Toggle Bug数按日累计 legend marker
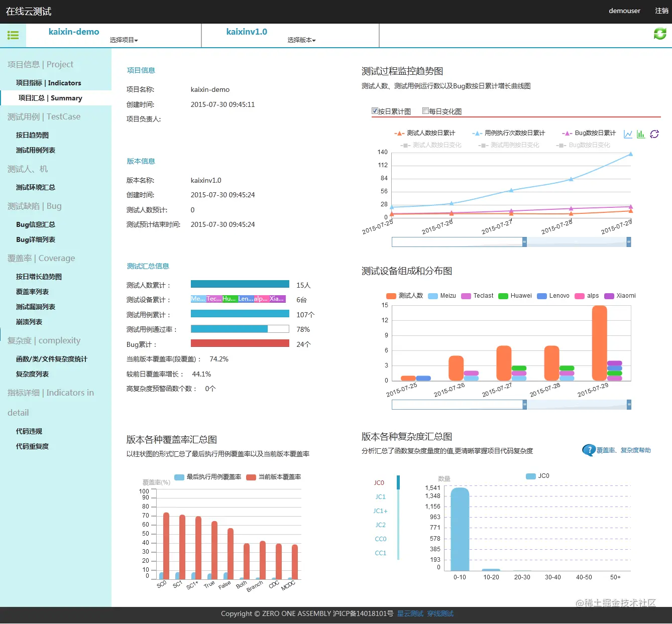Screen dimensions: 672x624 (x=567, y=133)
